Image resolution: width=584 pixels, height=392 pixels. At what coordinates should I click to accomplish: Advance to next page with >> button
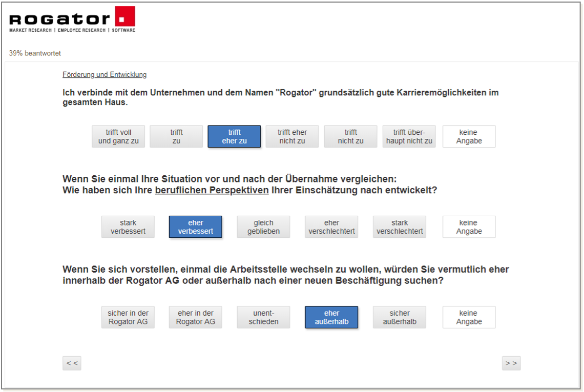[x=511, y=363]
